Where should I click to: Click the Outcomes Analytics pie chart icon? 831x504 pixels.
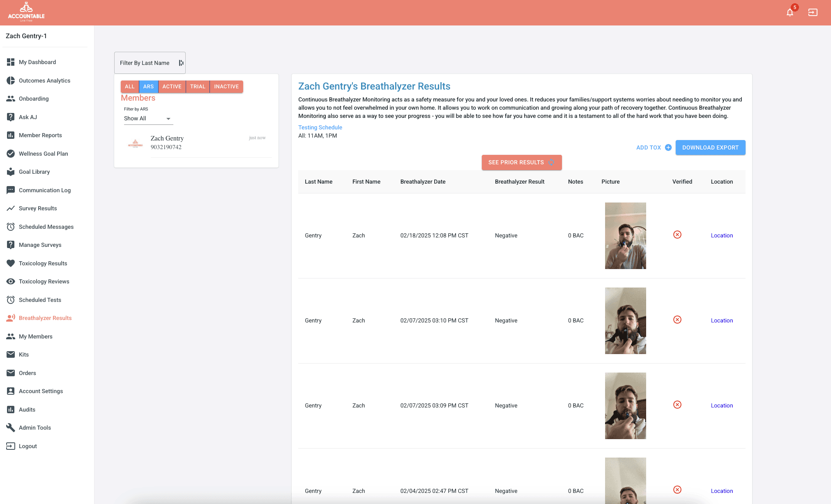tap(11, 81)
